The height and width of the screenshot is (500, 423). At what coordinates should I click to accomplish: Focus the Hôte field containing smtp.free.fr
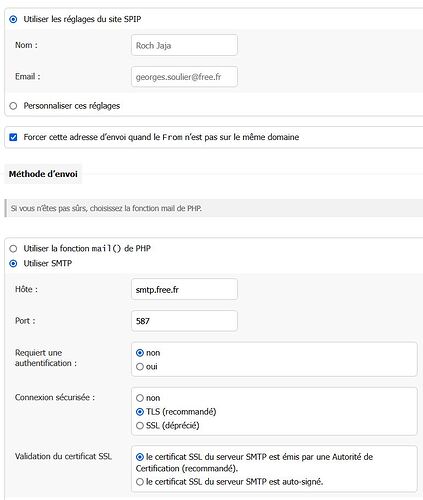(184, 289)
